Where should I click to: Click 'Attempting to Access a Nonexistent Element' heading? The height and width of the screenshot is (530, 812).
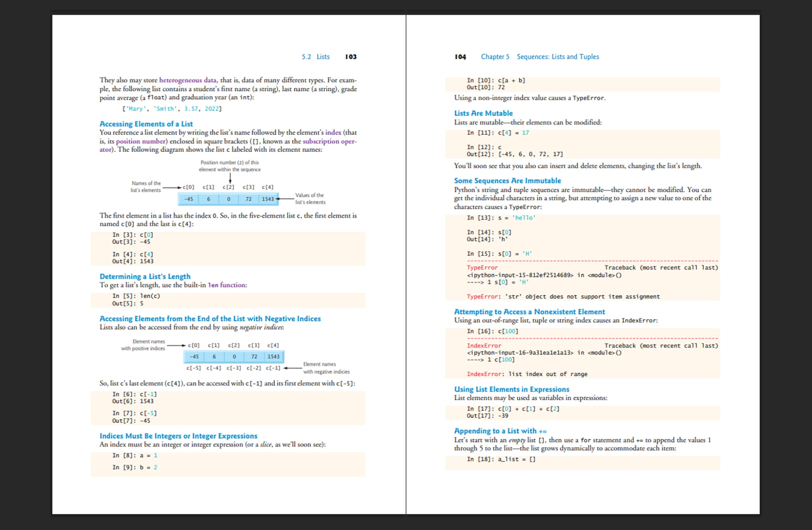[529, 312]
